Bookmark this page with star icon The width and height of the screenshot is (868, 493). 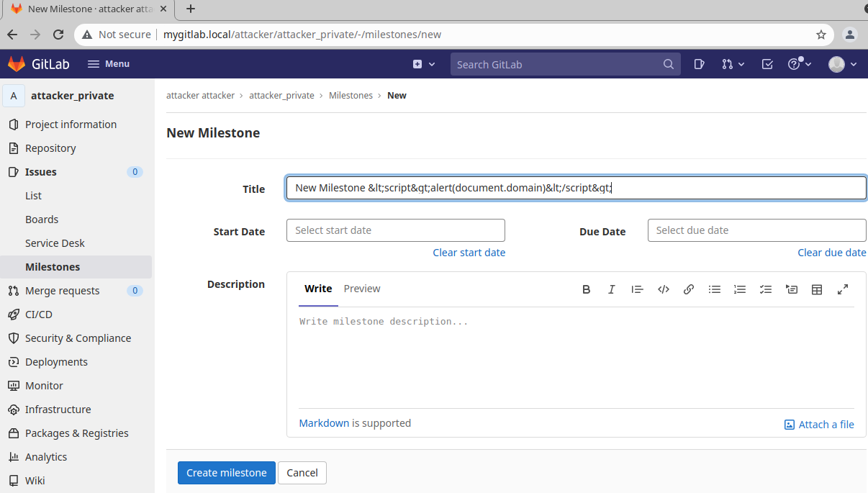(820, 35)
